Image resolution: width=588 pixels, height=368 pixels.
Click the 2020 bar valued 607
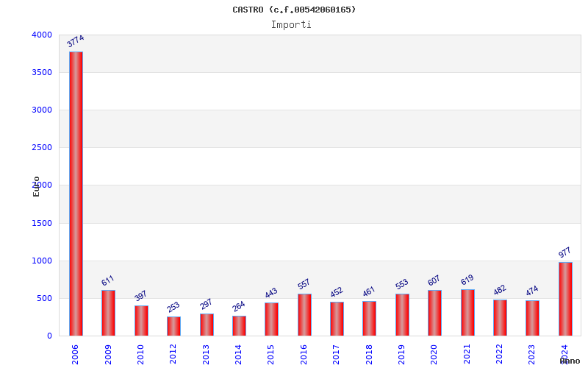coord(434,313)
